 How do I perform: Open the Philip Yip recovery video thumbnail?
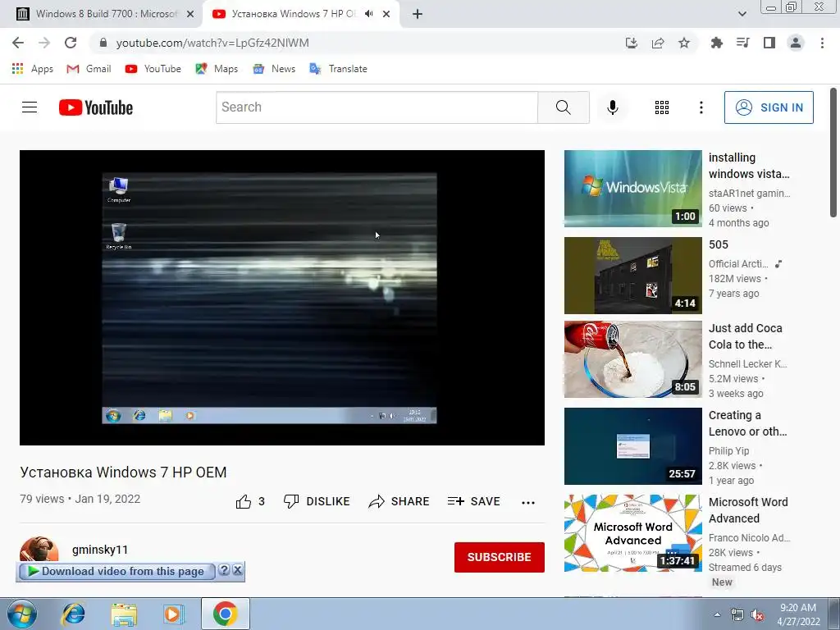tap(632, 445)
